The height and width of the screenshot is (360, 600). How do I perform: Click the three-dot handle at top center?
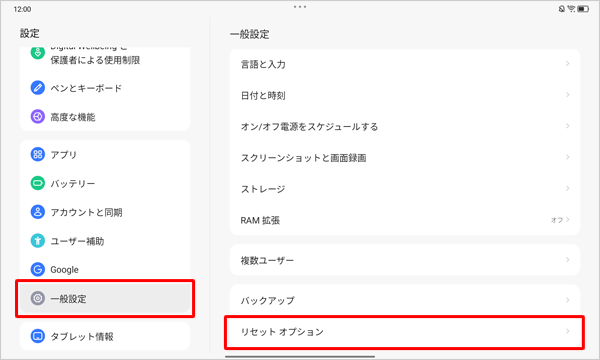300,7
